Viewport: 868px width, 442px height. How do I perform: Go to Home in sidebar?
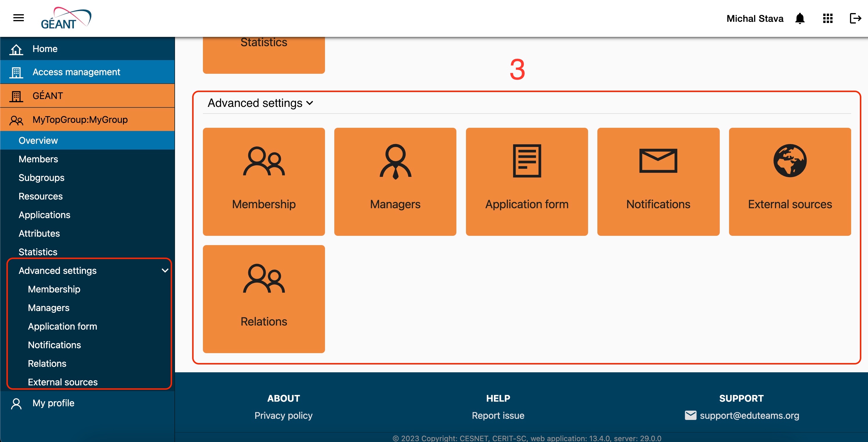87,49
